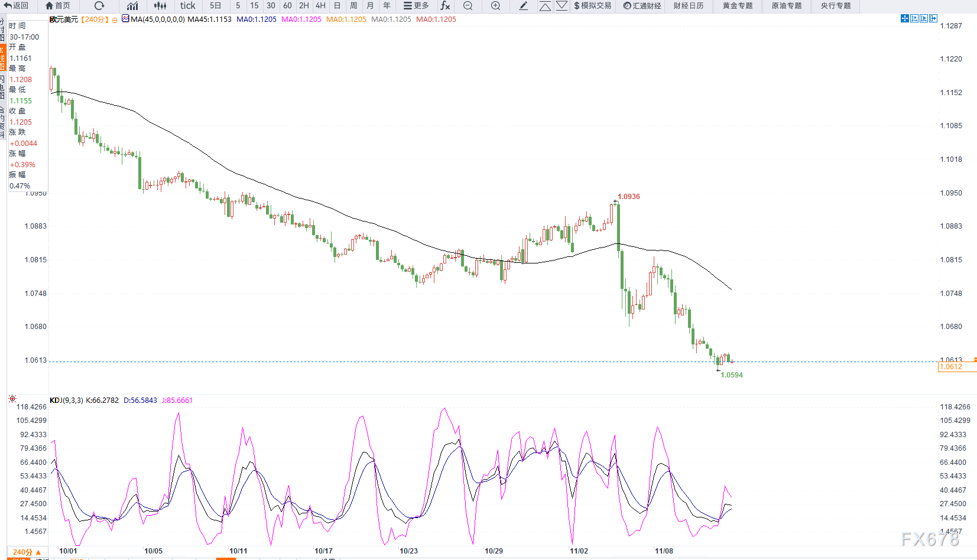Open the 黄金专题 link
Viewport: 977px width, 560px height.
[738, 6]
